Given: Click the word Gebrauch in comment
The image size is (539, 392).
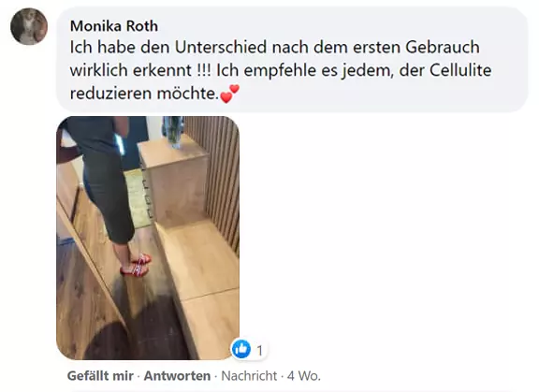Looking at the screenshot, I should [443, 47].
